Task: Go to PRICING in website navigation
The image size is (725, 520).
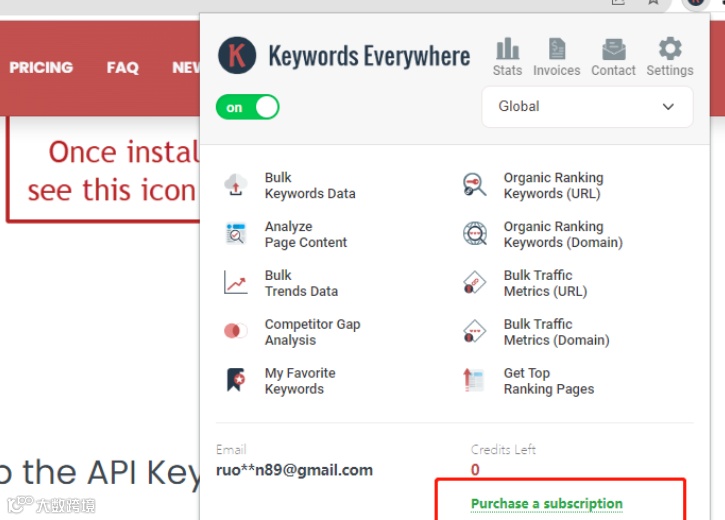Action: pyautogui.click(x=41, y=67)
